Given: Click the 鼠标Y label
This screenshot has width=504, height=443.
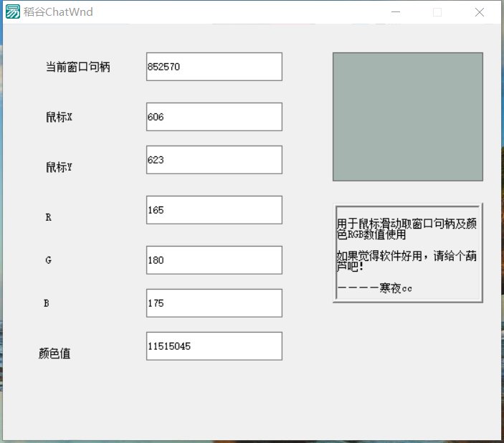Looking at the screenshot, I should (x=59, y=168).
